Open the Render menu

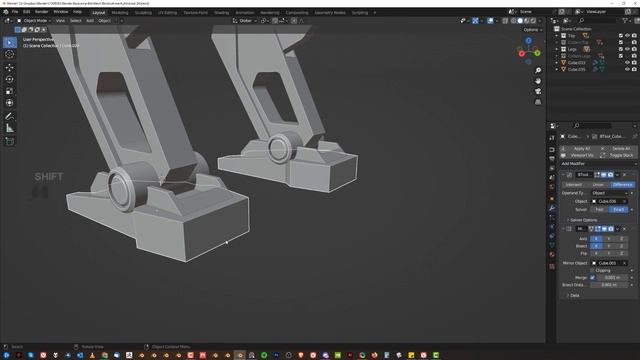point(41,12)
